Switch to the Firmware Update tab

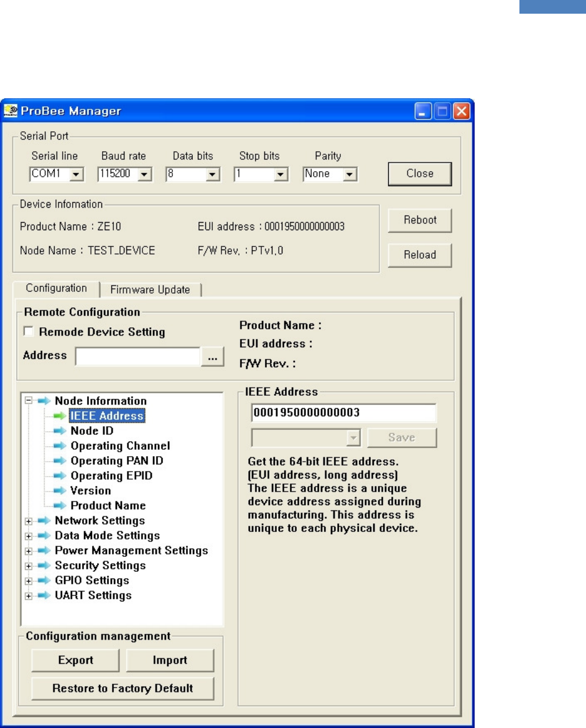150,290
